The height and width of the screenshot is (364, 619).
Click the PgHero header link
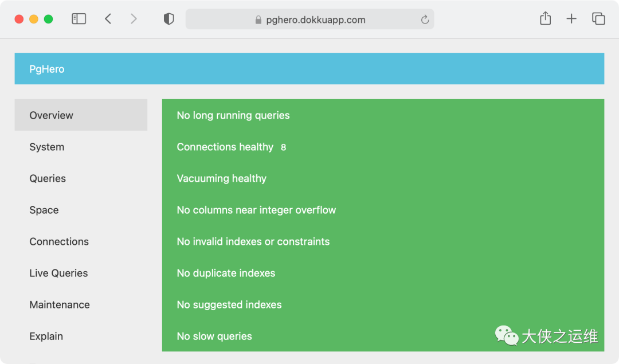46,69
